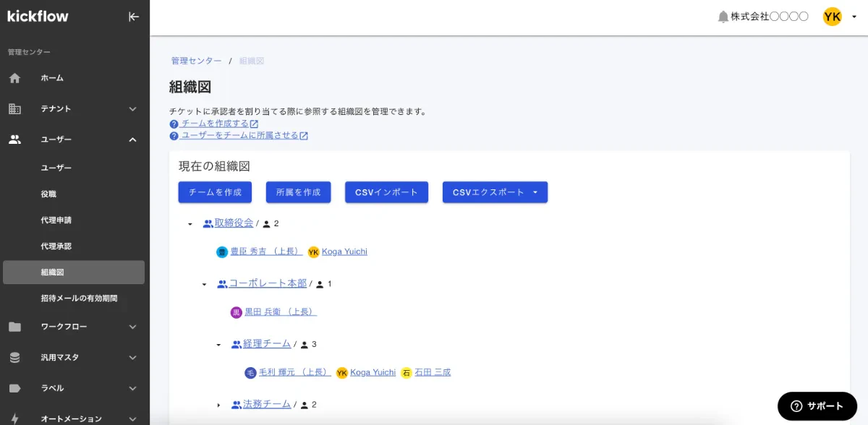Screen dimensions: 868x425
Task: Click the yellow avatar of 石田 三成
Action: (x=407, y=373)
